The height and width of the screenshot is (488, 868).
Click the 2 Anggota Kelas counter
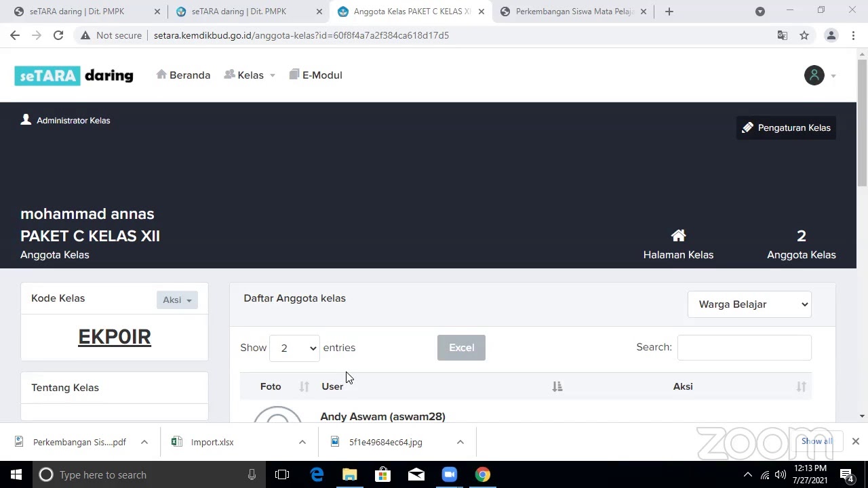point(802,244)
